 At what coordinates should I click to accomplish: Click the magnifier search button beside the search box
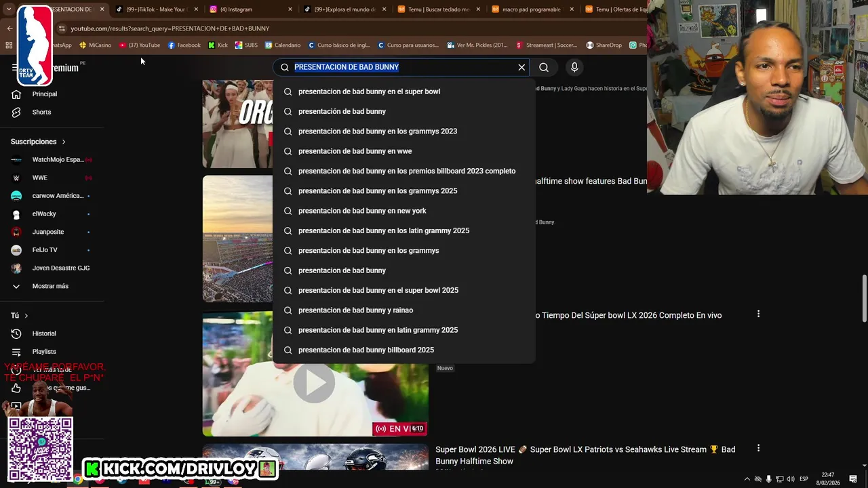pos(544,67)
